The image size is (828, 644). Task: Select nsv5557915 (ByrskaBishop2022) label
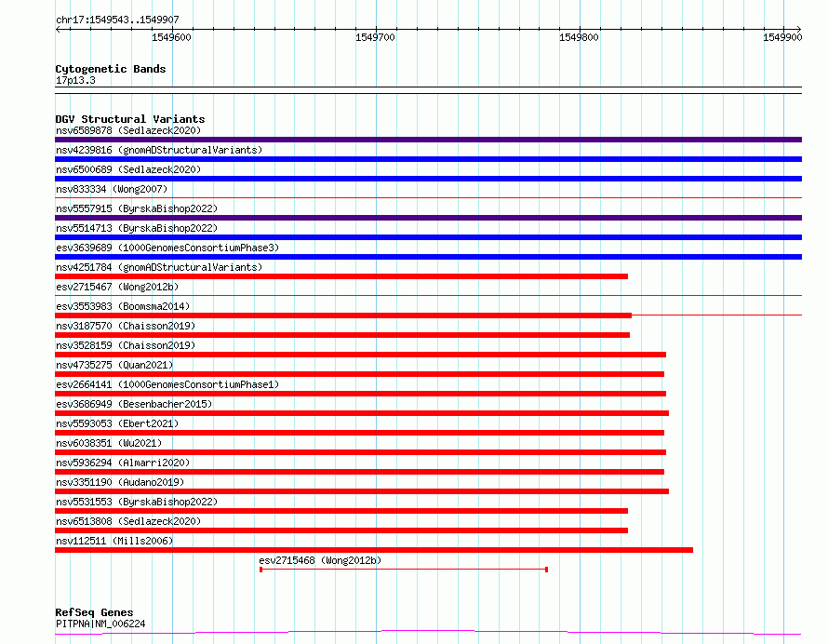(137, 208)
